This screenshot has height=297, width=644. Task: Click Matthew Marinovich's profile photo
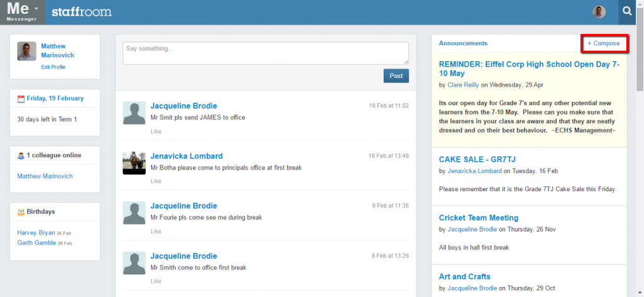[26, 52]
